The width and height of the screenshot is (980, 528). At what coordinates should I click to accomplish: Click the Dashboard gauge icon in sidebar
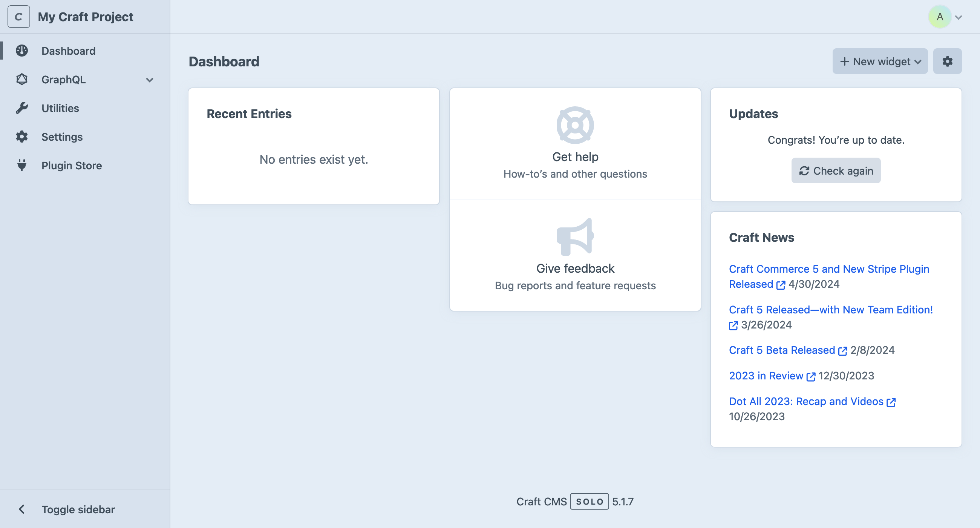point(22,51)
